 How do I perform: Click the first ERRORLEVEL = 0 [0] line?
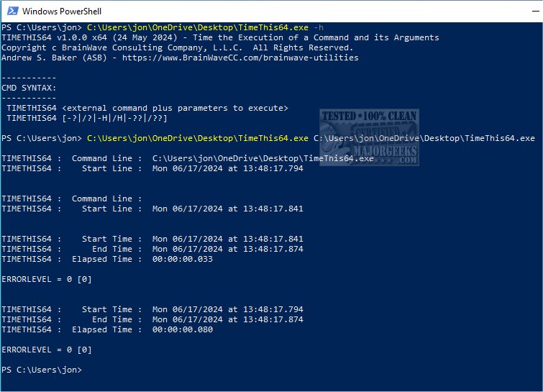[47, 279]
